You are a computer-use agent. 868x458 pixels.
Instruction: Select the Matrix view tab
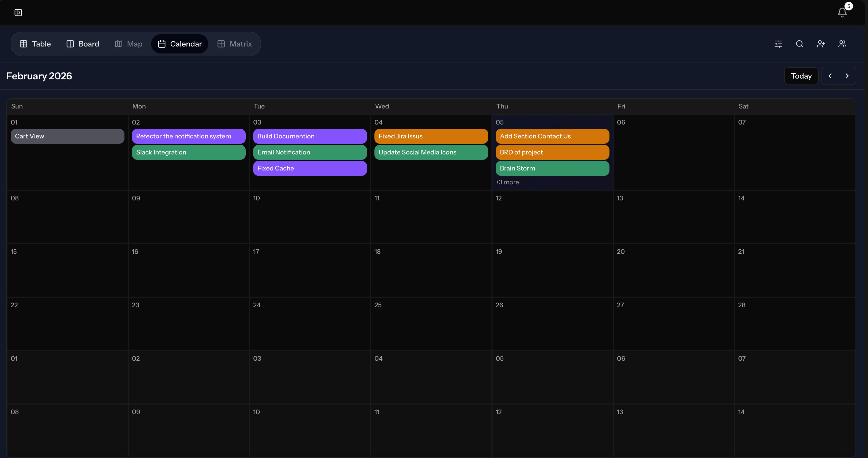[234, 44]
